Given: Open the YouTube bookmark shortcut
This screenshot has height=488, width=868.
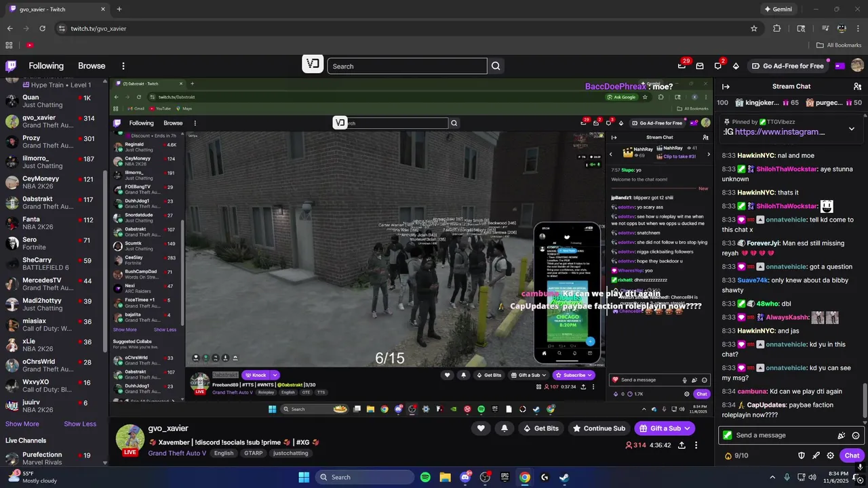Looking at the screenshot, I should (x=30, y=45).
